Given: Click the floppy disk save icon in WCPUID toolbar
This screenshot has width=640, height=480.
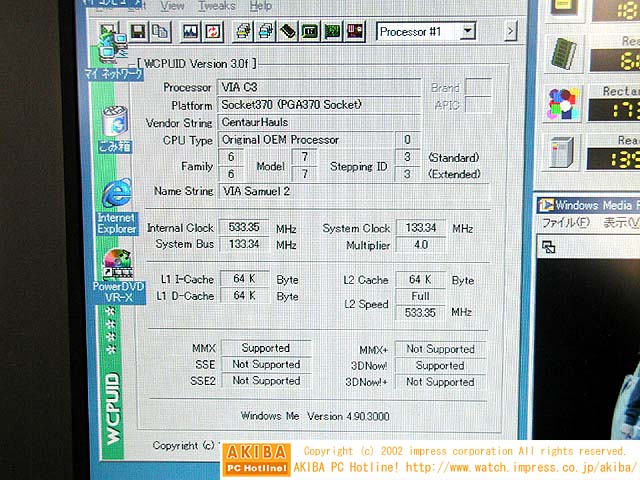Looking at the screenshot, I should [139, 31].
